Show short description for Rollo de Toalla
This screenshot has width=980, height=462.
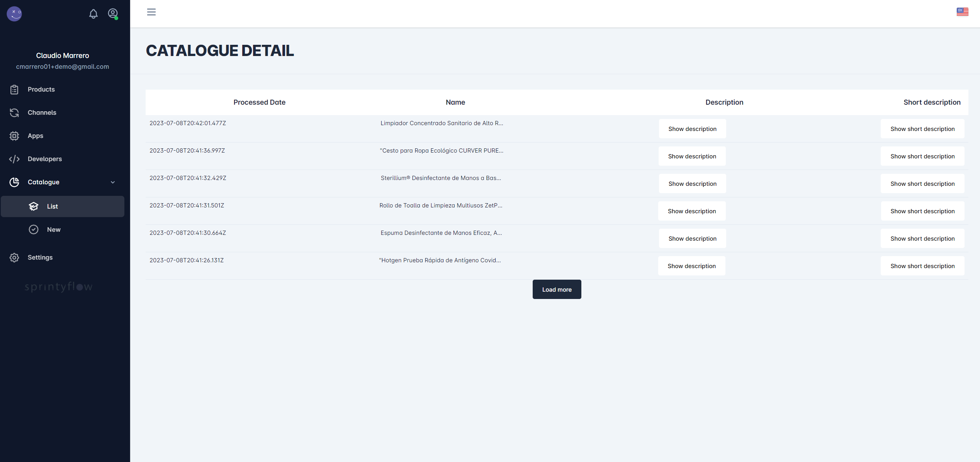tap(922, 211)
